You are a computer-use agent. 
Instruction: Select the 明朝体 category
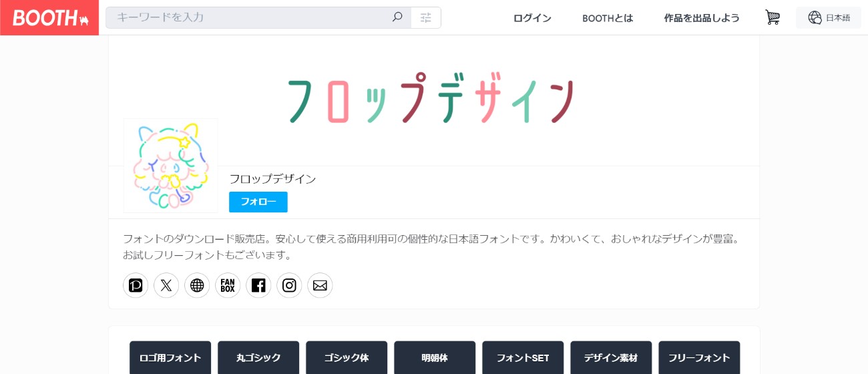point(435,357)
